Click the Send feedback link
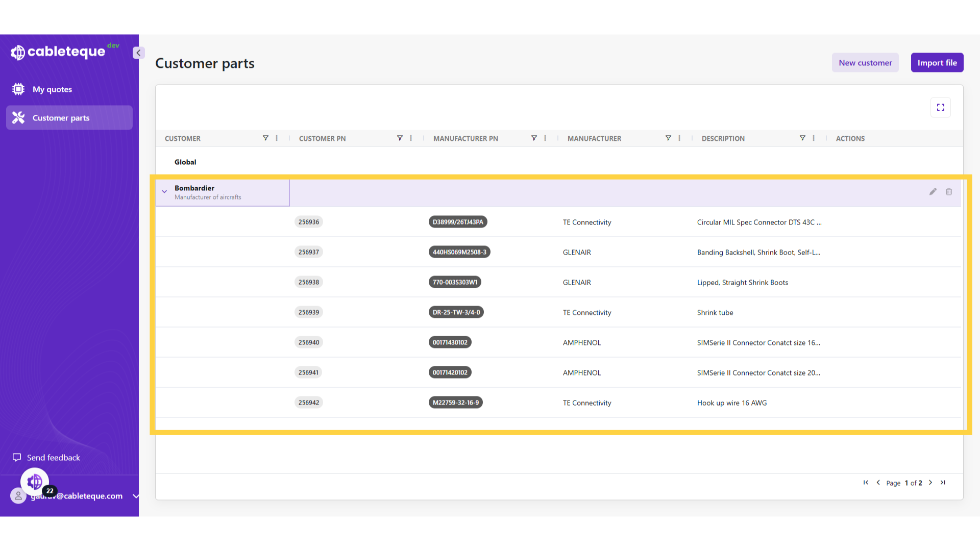This screenshot has width=980, height=551. point(53,458)
